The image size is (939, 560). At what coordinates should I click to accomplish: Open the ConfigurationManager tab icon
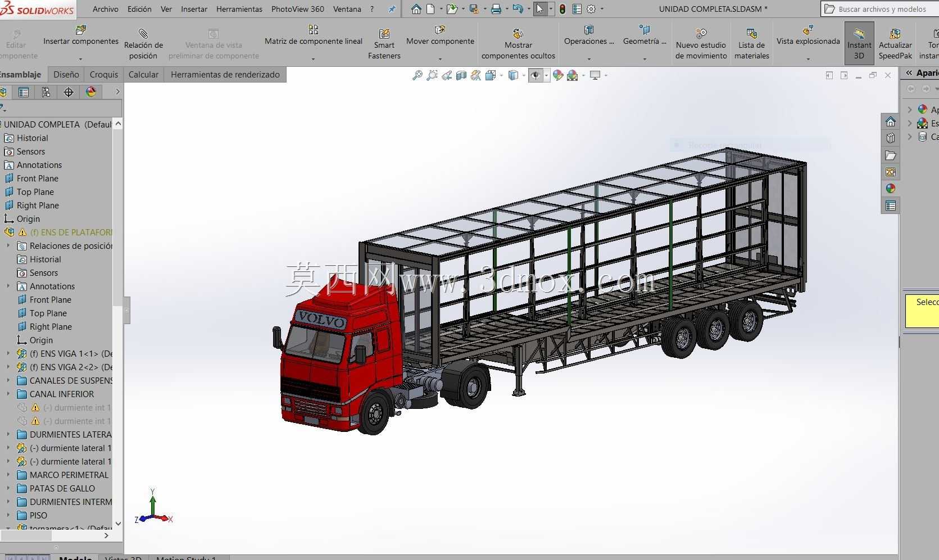point(46,92)
